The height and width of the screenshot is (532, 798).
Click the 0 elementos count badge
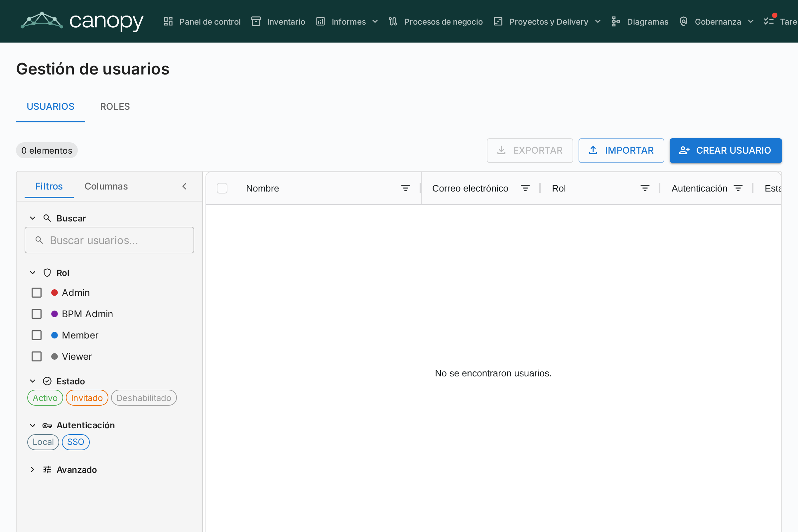click(x=47, y=150)
